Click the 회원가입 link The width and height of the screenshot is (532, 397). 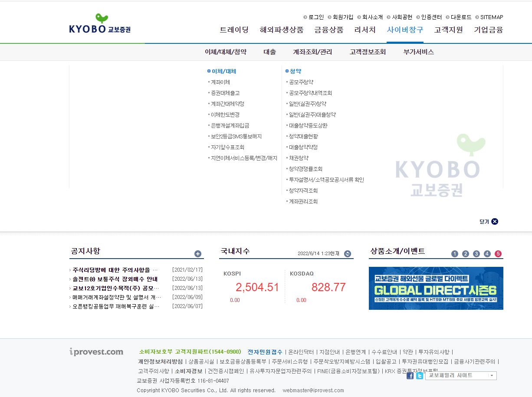point(343,17)
